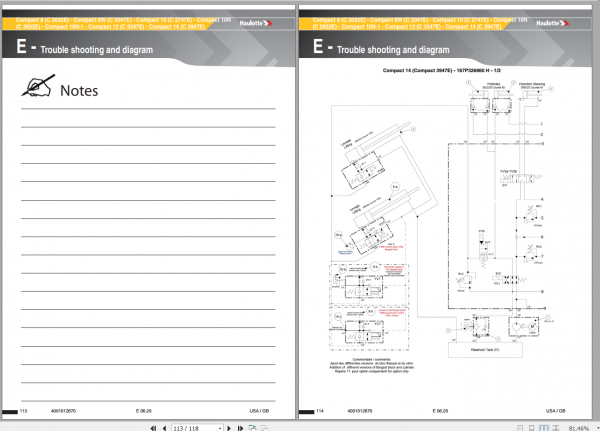
Task: Click the Haulotte logo on right page
Action: pos(552,23)
